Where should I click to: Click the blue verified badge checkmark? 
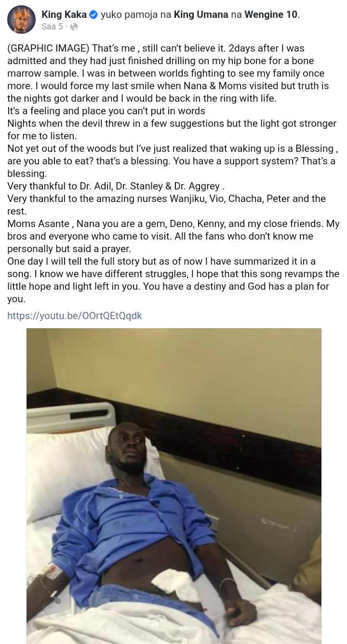click(x=94, y=15)
